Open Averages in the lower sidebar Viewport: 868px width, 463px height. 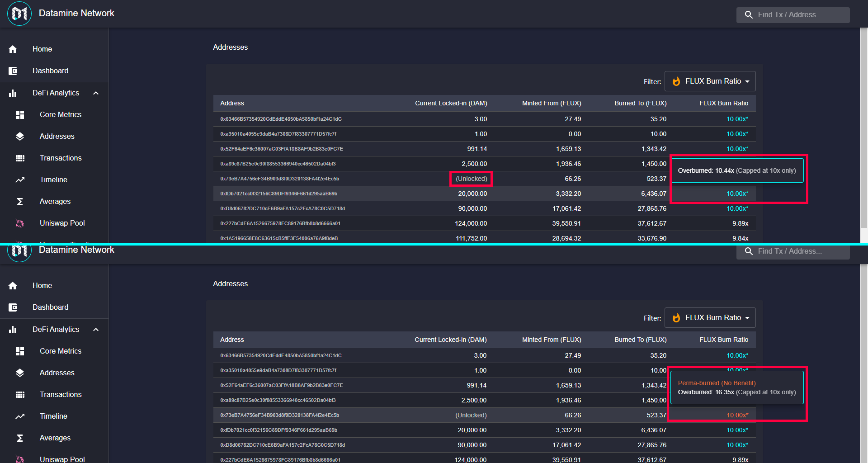tap(54, 438)
